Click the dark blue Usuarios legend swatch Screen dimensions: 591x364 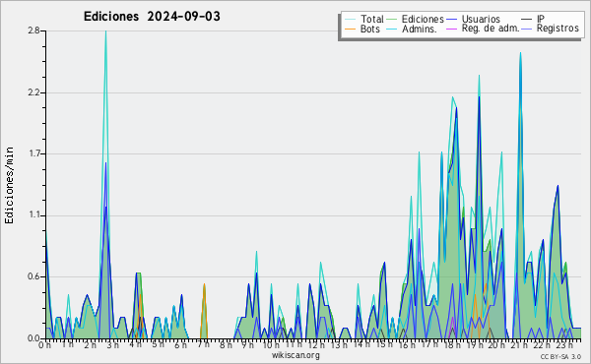(451, 20)
